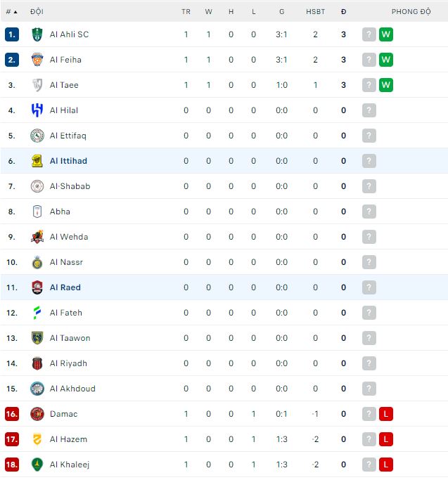Click the Al Hilal club crest
This screenshot has width=448, height=480.
click(x=37, y=110)
